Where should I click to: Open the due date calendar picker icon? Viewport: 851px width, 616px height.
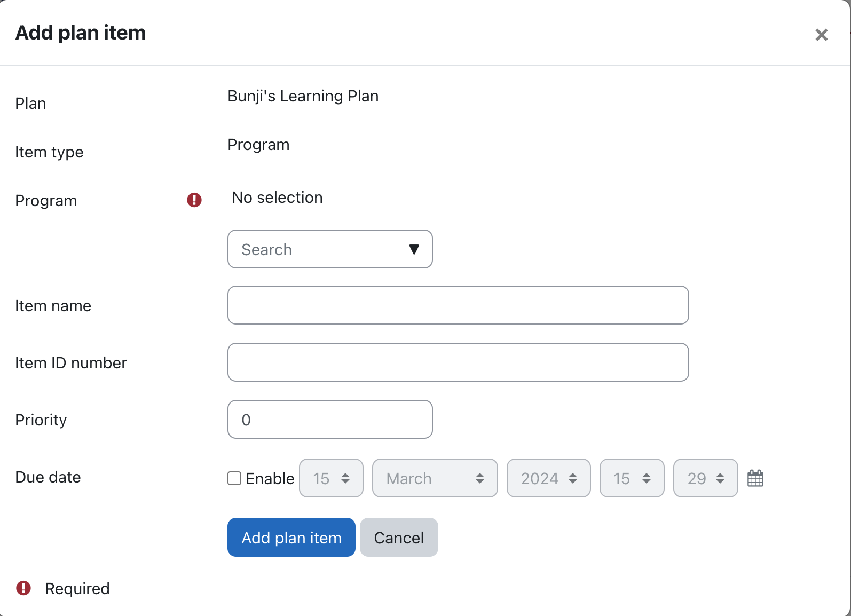[x=755, y=478]
